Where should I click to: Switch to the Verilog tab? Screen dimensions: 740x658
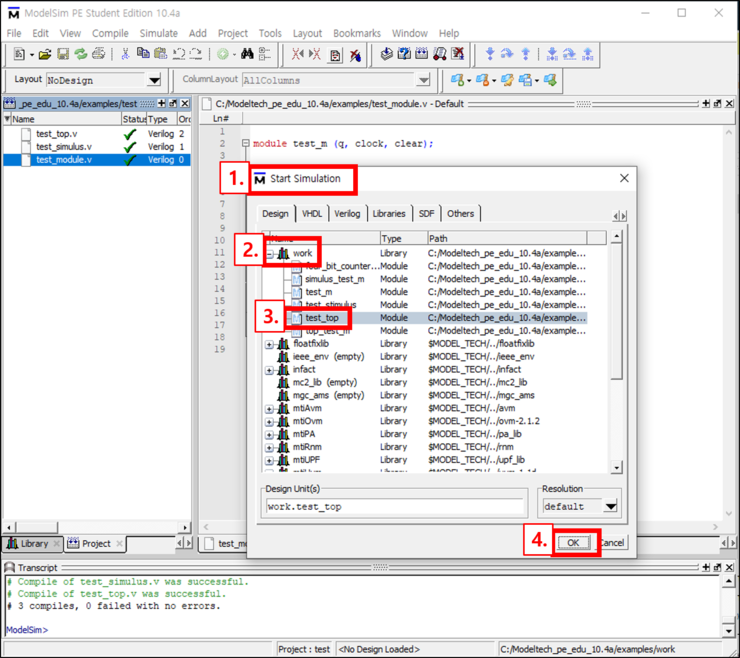347,214
